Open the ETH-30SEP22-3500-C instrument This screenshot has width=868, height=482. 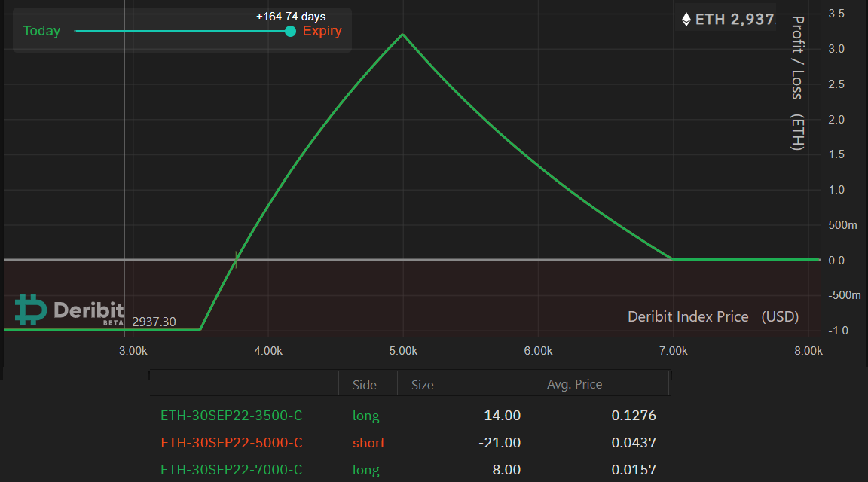(231, 416)
